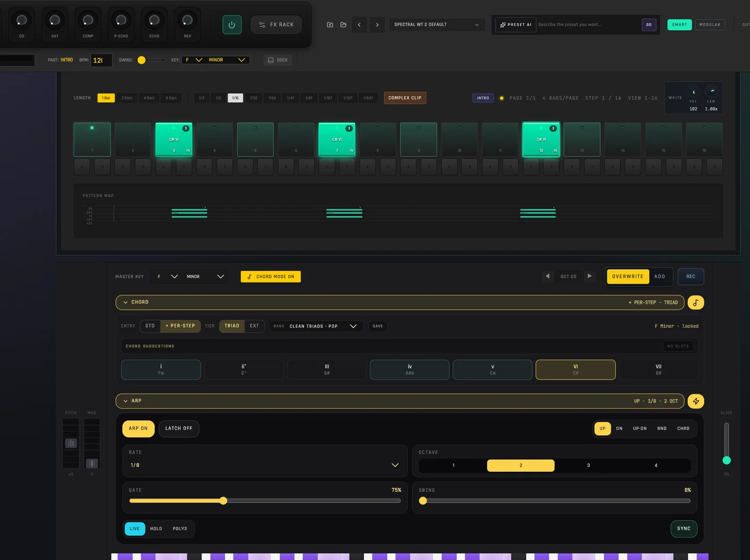Select the 1/16 step division

click(235, 98)
